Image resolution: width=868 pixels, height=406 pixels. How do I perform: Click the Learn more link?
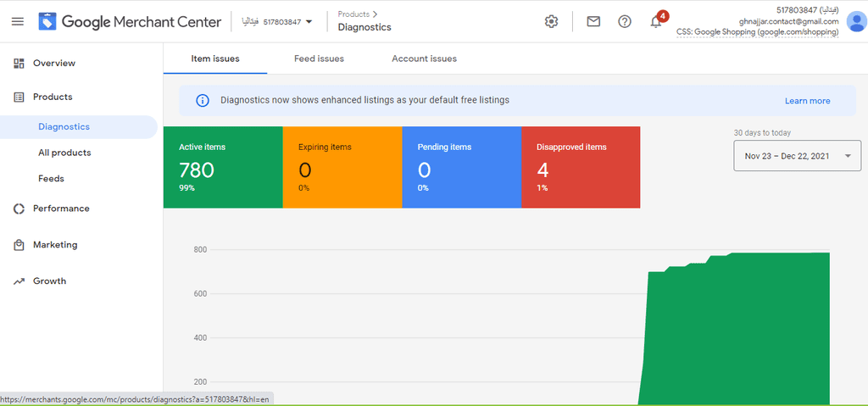click(807, 101)
